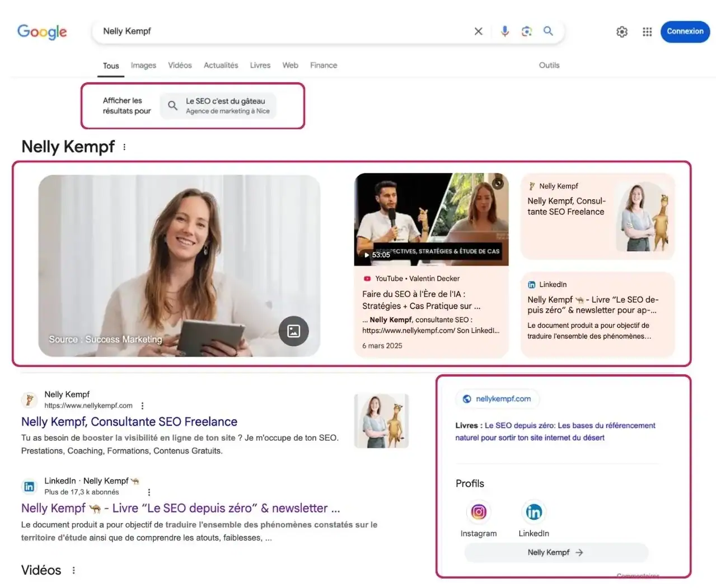Click https://www.nellykempf.com URL text
Viewport: 716px width, 588px height.
pos(88,406)
